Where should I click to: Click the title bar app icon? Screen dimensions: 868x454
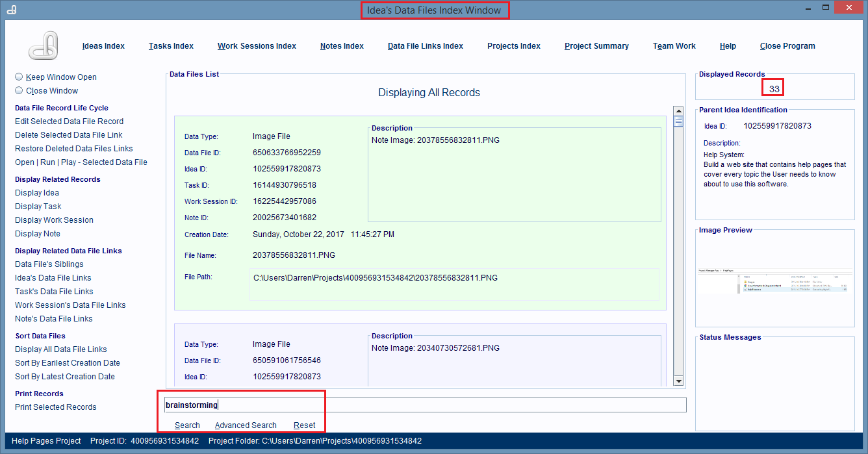(12, 10)
